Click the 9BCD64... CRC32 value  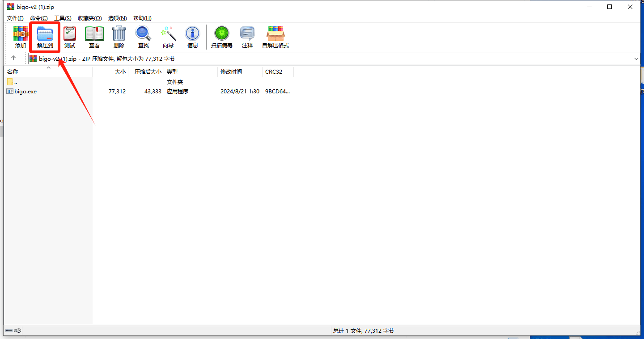point(277,91)
